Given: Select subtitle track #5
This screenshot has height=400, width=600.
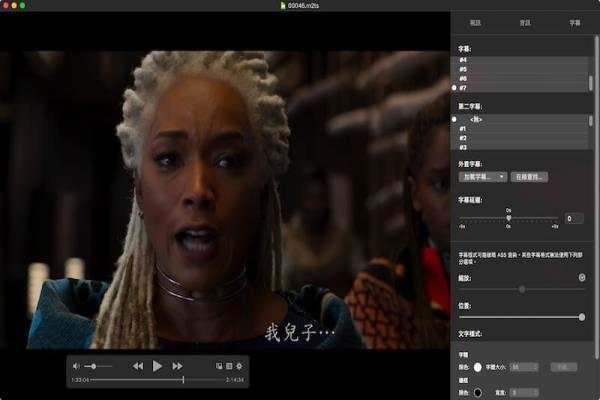Looking at the screenshot, I should [x=520, y=69].
